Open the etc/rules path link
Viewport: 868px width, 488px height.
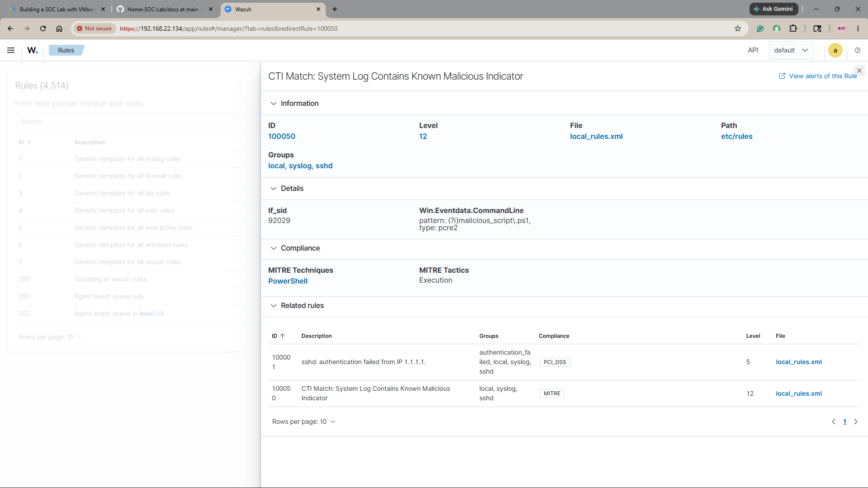[x=736, y=136]
